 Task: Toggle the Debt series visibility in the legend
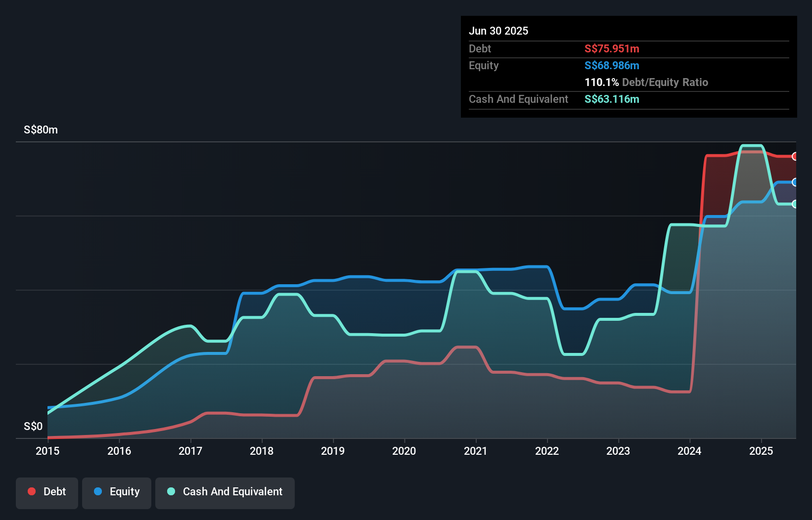tap(47, 491)
